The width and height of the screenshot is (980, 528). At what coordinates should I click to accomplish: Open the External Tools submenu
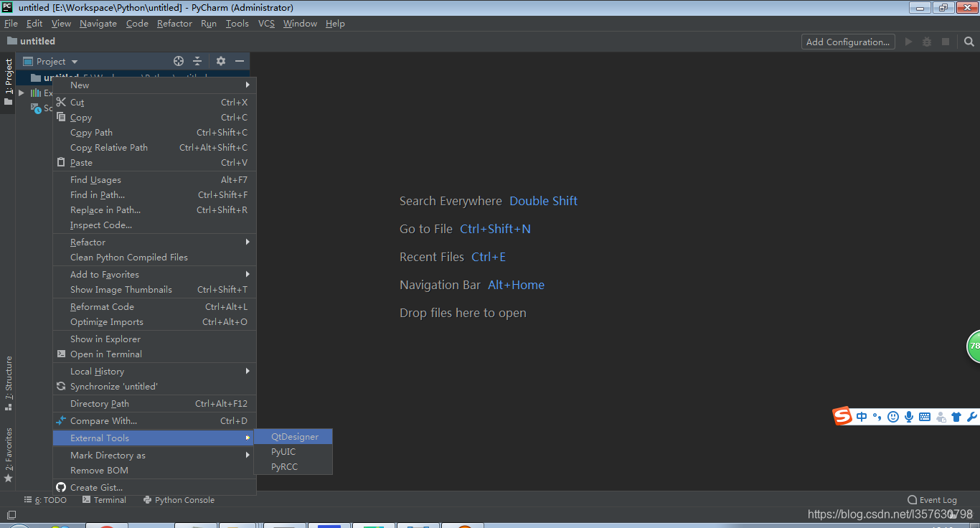pos(154,438)
